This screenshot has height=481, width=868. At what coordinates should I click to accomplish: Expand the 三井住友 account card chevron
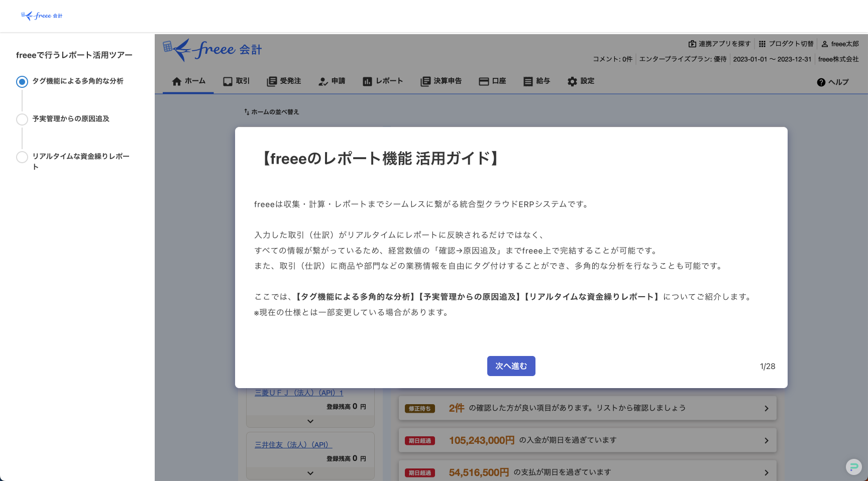click(x=310, y=473)
